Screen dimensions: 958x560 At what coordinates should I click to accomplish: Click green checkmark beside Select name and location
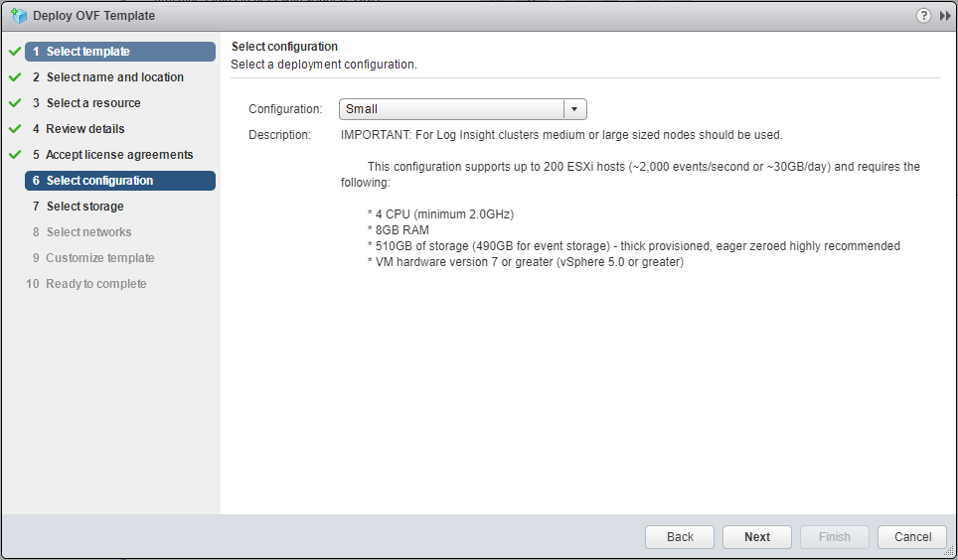click(x=15, y=77)
